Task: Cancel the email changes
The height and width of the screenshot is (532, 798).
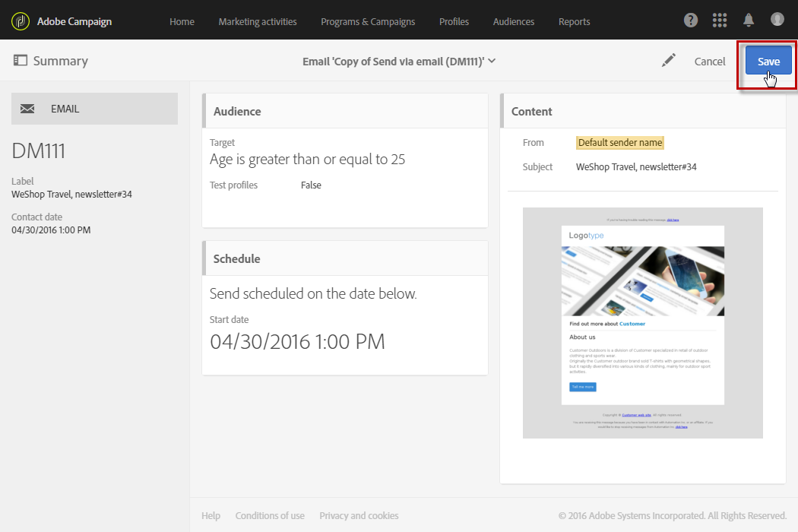Action: (709, 62)
